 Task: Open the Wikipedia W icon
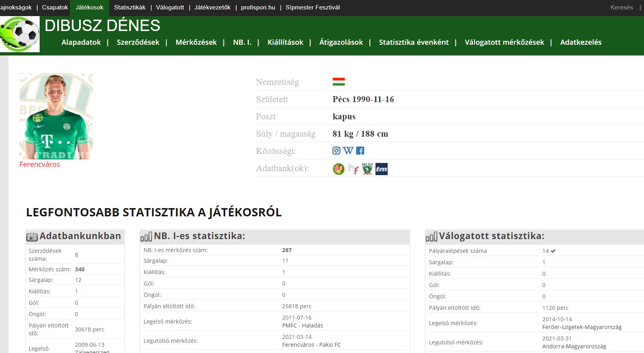[x=348, y=150]
